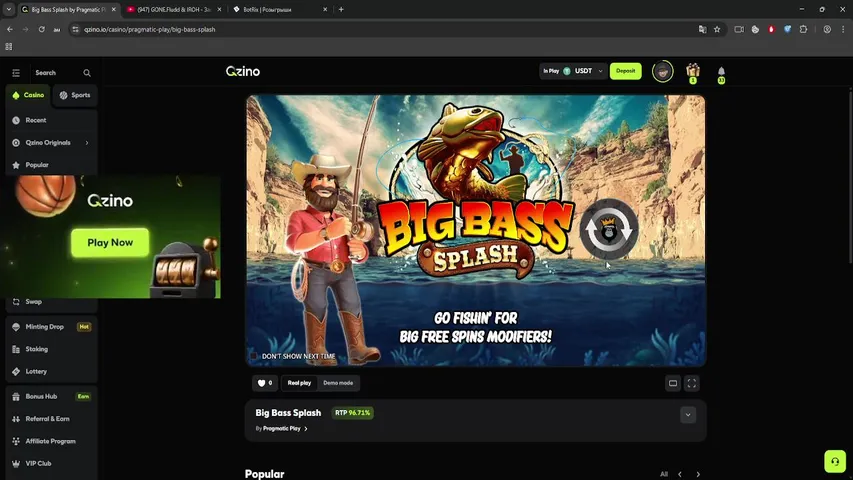Switch to the Sports tab
853x480 pixels.
[x=75, y=95]
